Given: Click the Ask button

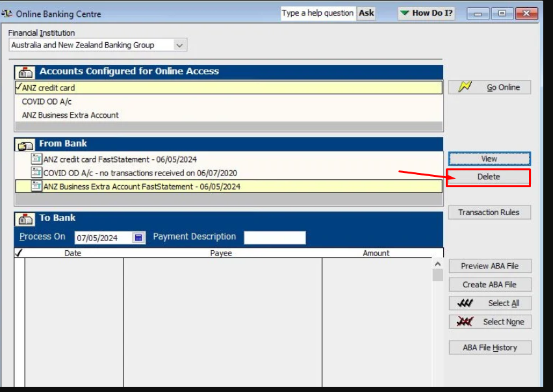Looking at the screenshot, I should pyautogui.click(x=366, y=13).
